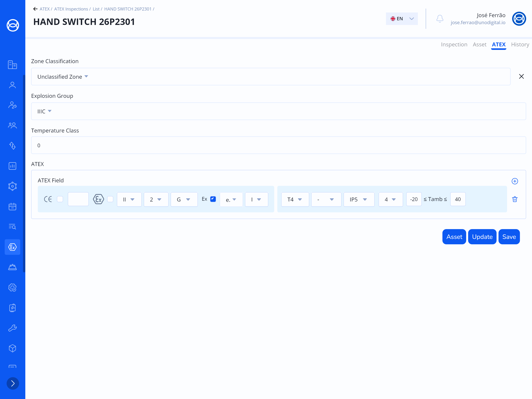Open the ATEX Ex module in sidebar
The width and height of the screenshot is (532, 399).
[x=12, y=247]
